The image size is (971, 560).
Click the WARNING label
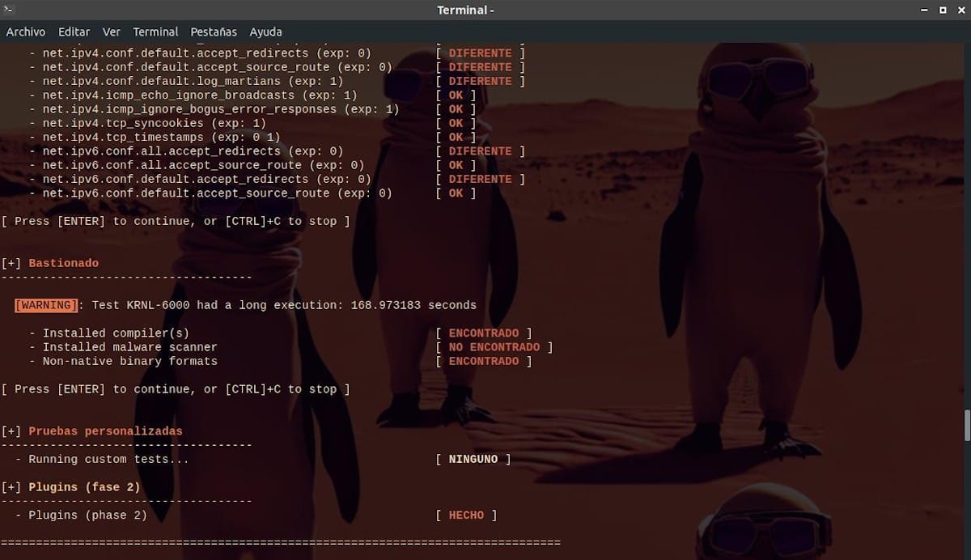click(46, 305)
